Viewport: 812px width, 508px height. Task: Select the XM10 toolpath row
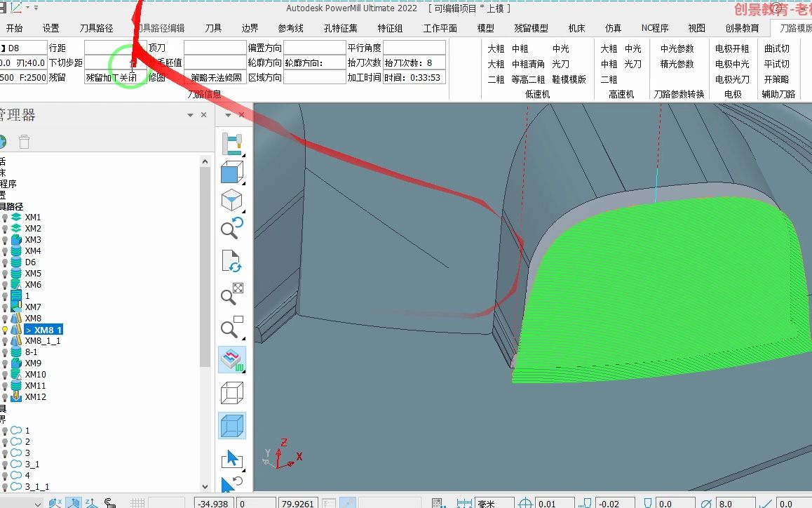coord(35,374)
